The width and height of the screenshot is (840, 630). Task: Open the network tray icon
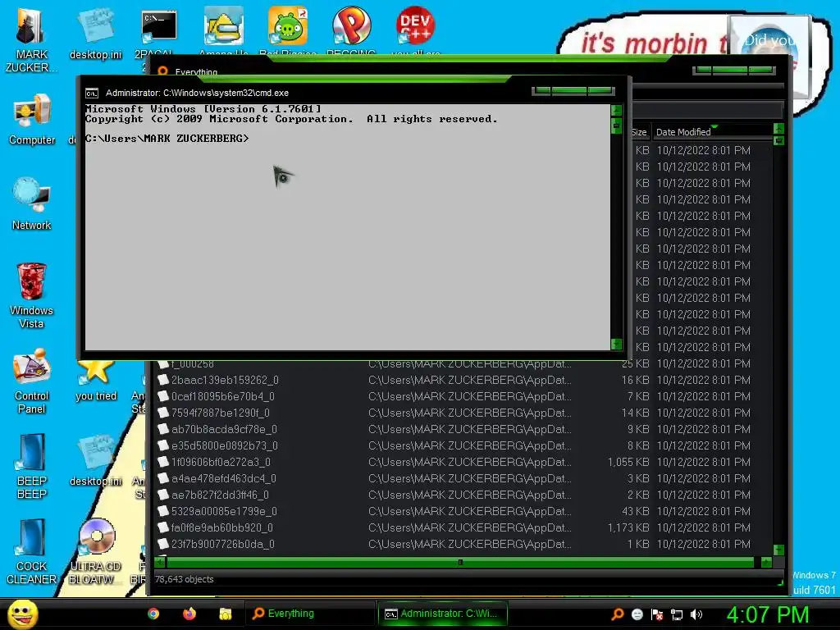click(677, 614)
